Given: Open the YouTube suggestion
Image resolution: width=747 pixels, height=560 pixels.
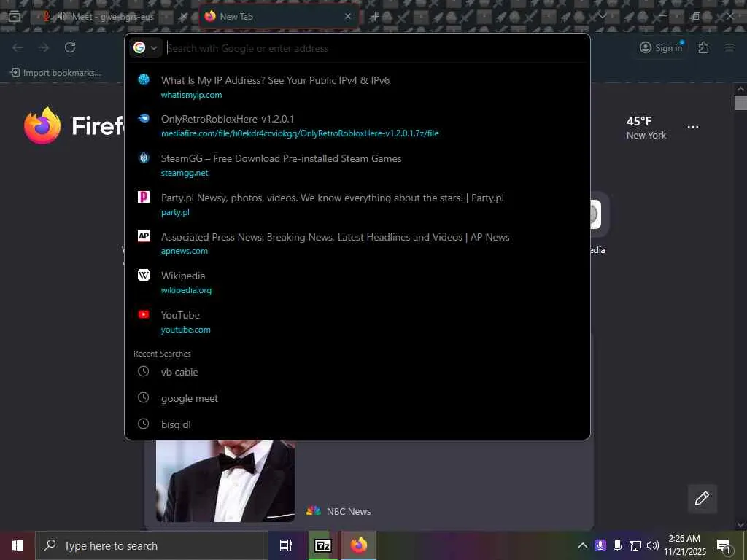Looking at the screenshot, I should [357, 322].
